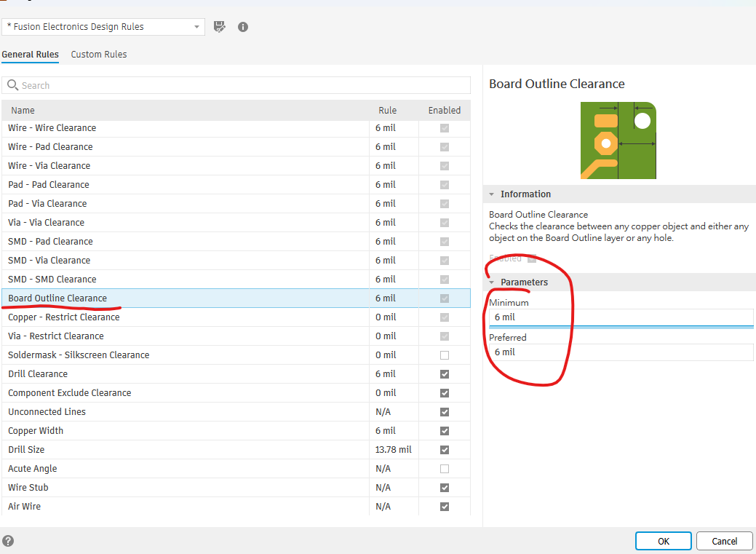Select the General Rules tab
Viewport: 756px width, 554px height.
coord(30,55)
